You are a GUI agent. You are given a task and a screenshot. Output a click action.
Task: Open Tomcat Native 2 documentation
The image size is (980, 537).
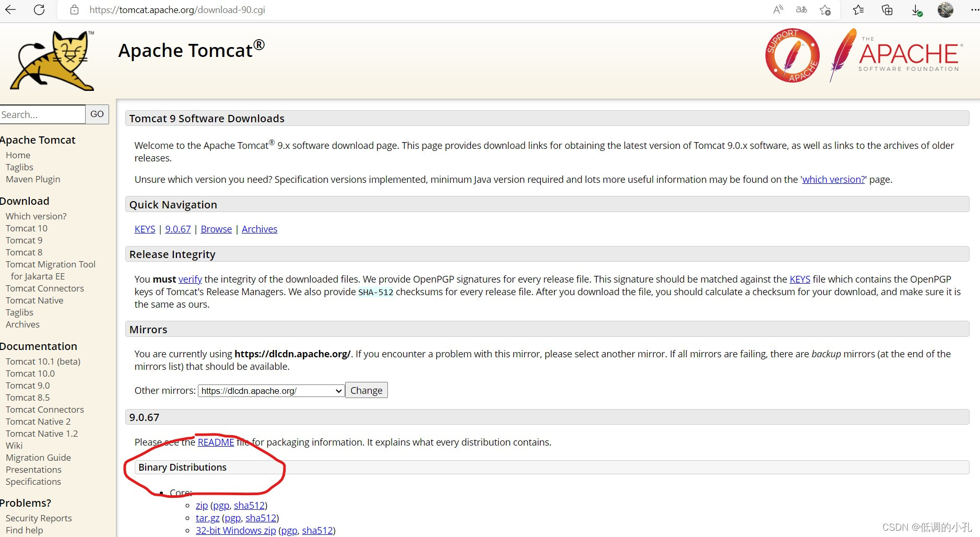tap(38, 422)
